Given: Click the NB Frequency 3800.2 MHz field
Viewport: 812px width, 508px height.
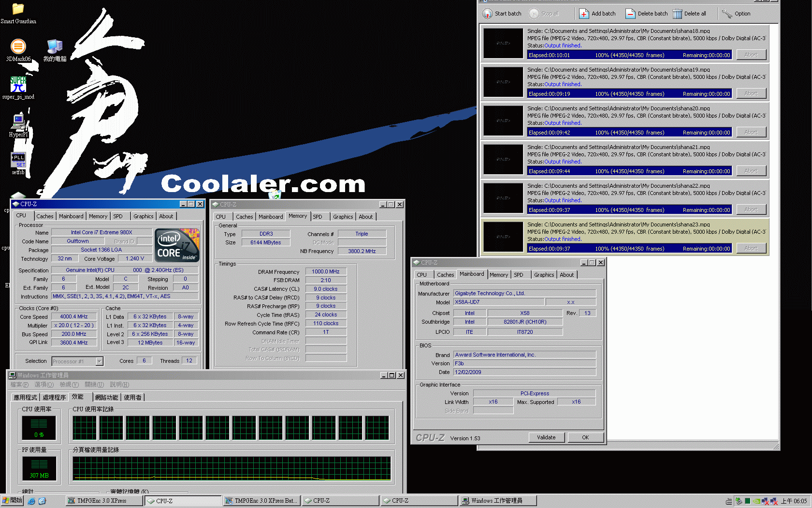Looking at the screenshot, I should tap(362, 251).
